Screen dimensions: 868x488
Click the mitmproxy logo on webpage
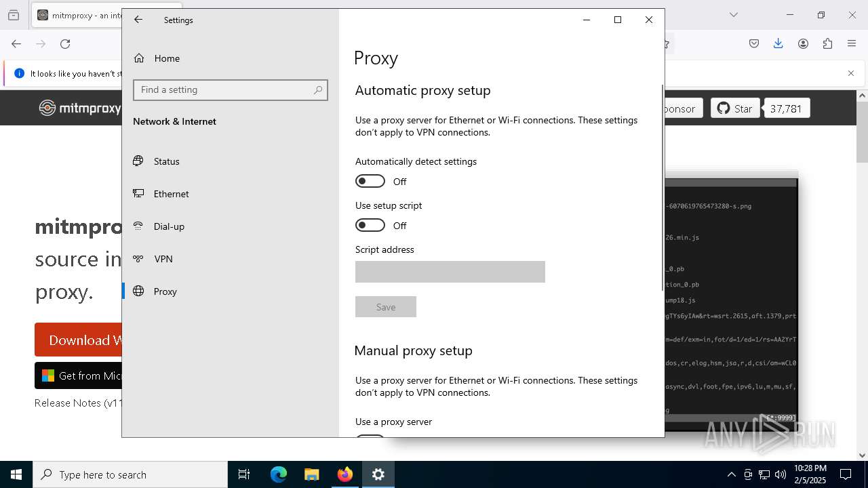click(80, 108)
